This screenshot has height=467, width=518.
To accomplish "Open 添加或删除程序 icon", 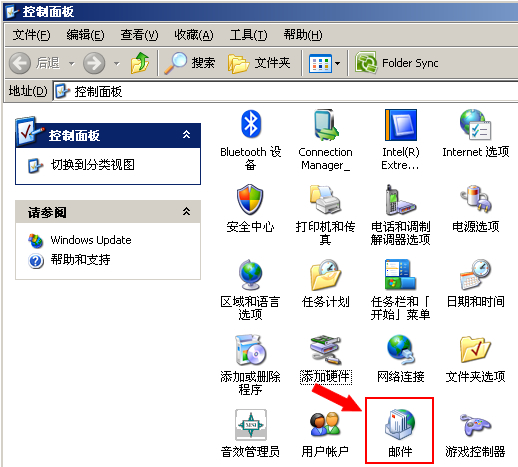I will coord(250,350).
